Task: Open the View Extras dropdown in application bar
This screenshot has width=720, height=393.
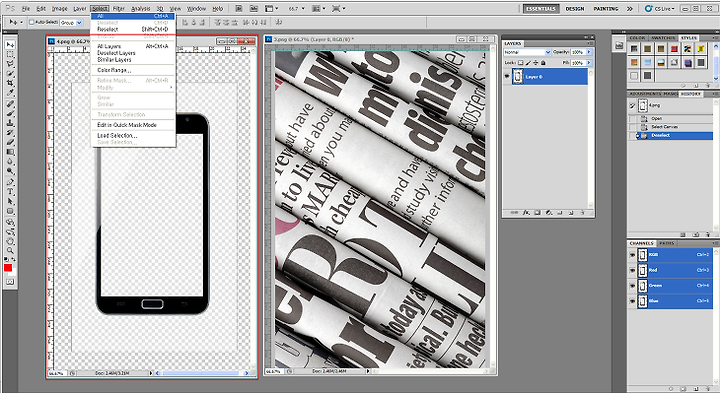Action: coord(272,8)
